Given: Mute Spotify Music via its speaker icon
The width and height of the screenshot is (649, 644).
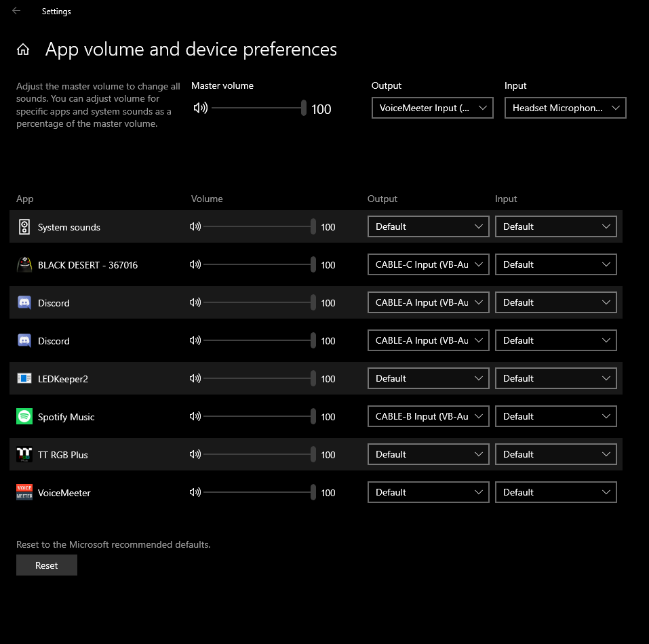Looking at the screenshot, I should [195, 416].
